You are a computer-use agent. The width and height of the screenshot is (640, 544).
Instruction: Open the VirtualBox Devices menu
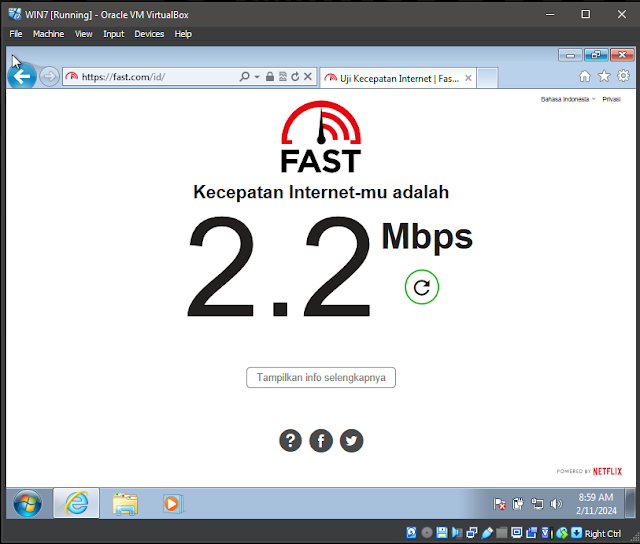click(x=149, y=34)
